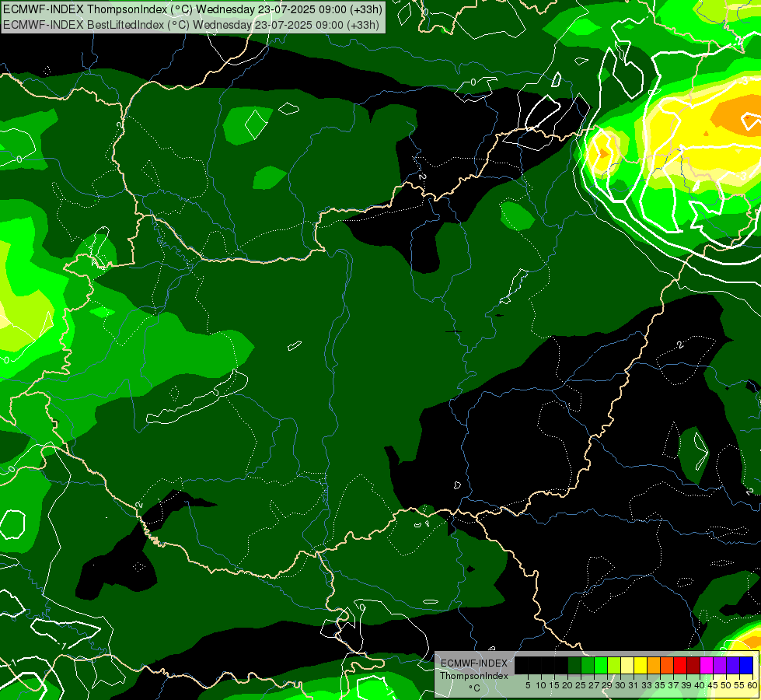Click legend scale value 33
Viewport: 761px width, 700px height.
tap(647, 685)
